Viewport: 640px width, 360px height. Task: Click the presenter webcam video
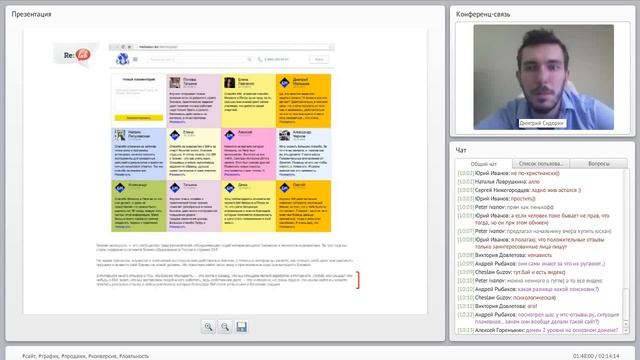click(543, 77)
